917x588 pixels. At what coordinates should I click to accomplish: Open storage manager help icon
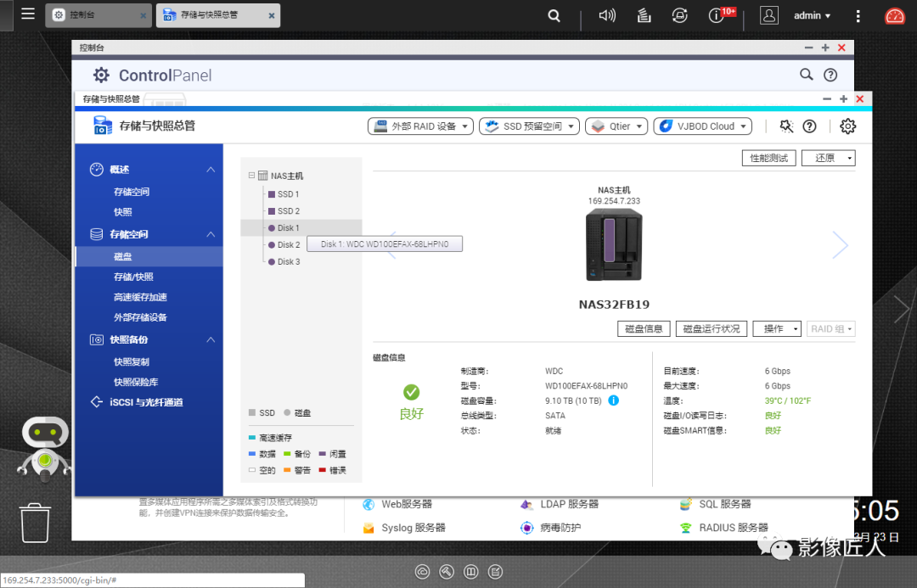(809, 126)
